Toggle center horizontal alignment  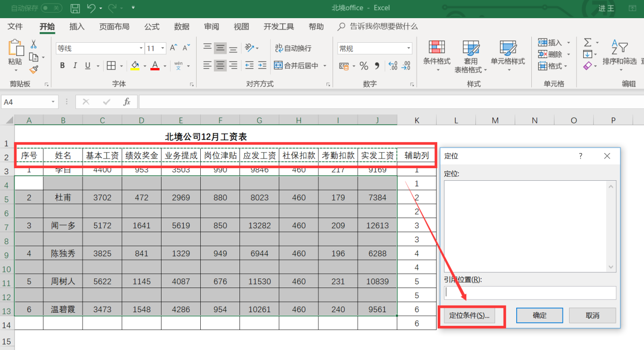(x=220, y=65)
